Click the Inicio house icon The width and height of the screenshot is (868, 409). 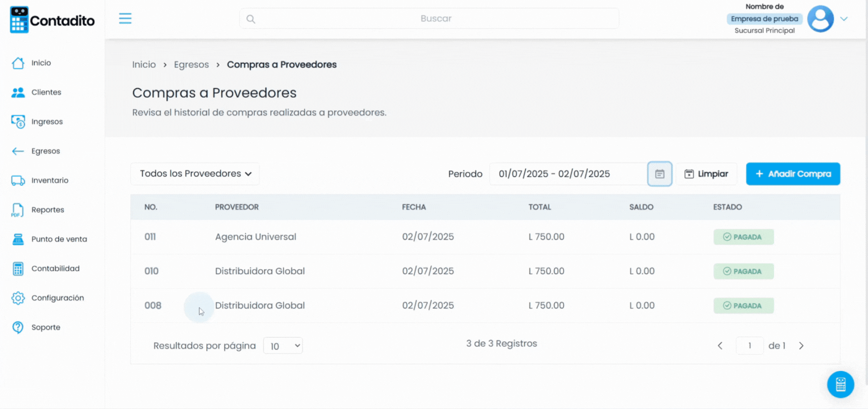coord(18,63)
